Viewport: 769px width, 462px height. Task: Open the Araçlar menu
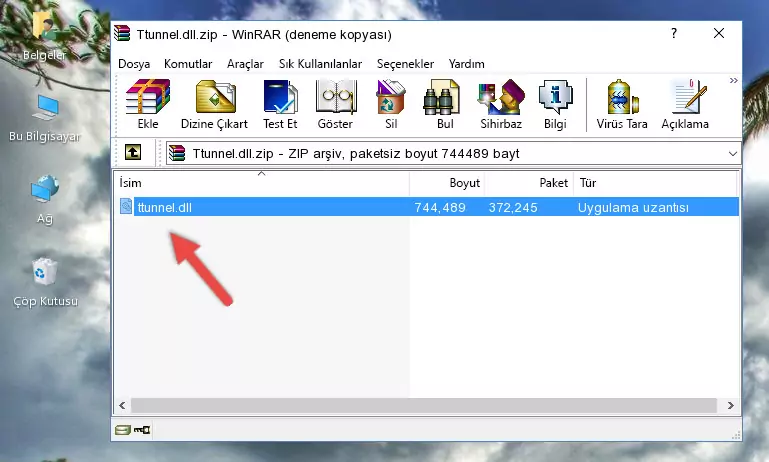245,64
